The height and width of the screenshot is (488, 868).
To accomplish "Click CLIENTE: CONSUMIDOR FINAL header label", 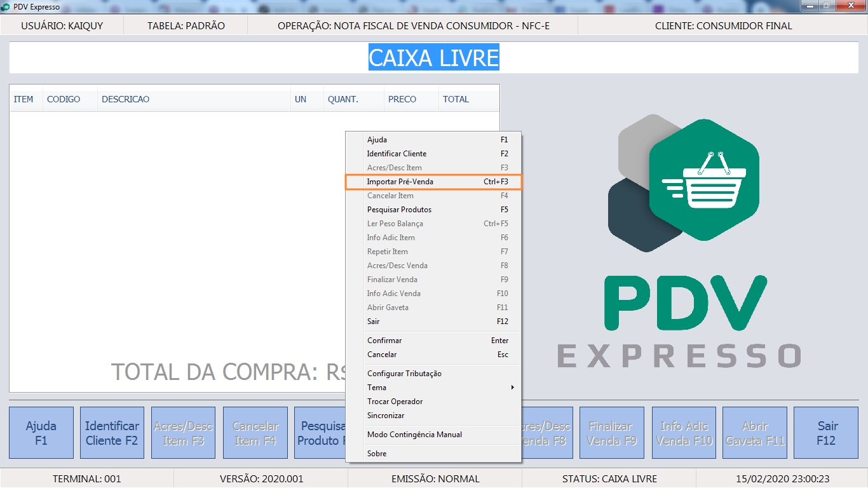I will 724,26.
